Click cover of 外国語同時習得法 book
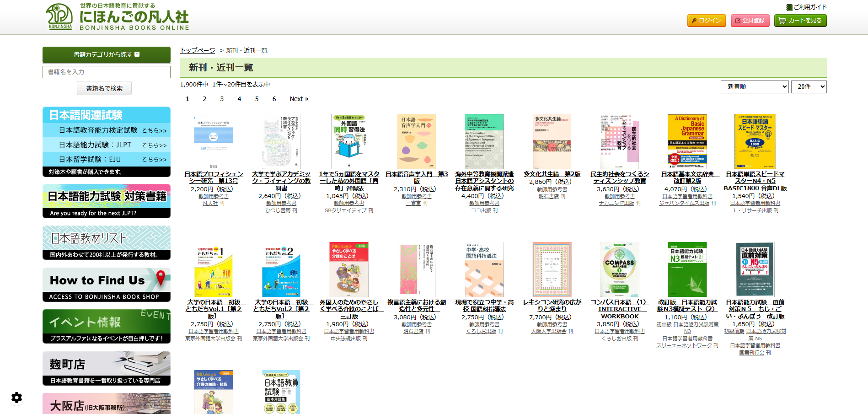The width and height of the screenshot is (868, 414). [349, 141]
